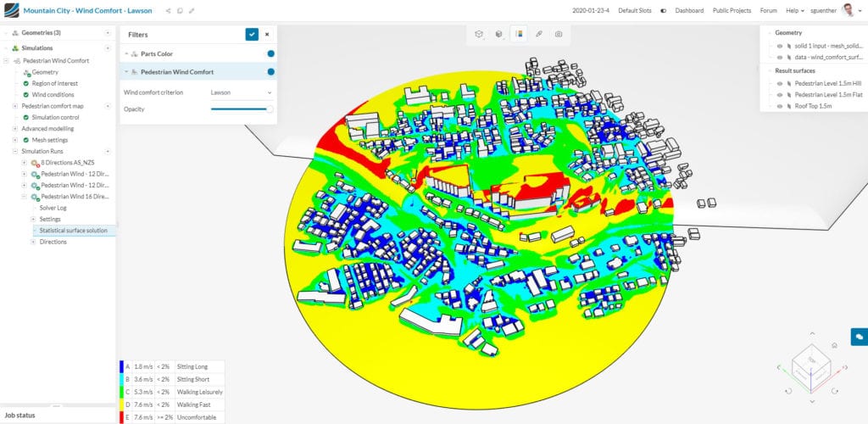Viewport: 868px width, 424px height.
Task: Click the share project icon
Action: click(169, 10)
